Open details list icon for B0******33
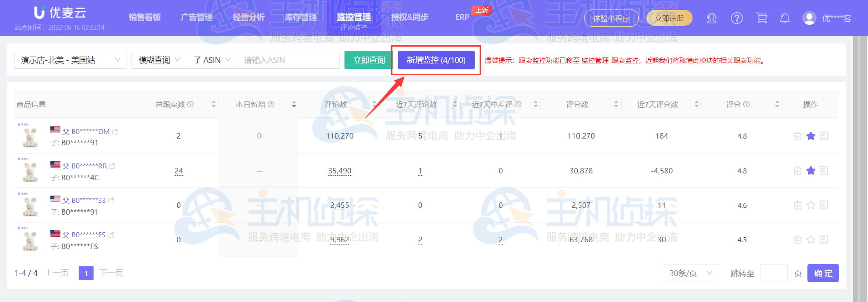The width and height of the screenshot is (868, 302). coord(824,205)
